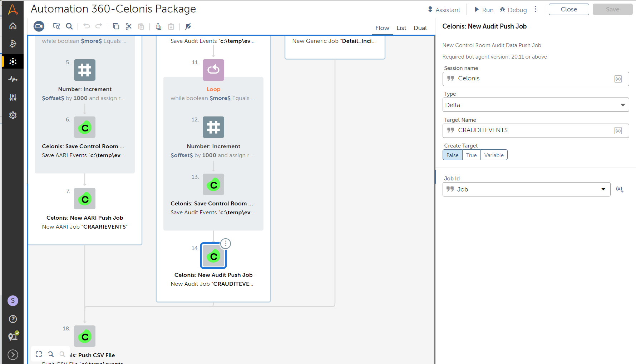Screen dimensions: 636x364
Task: Switch to the List view tab
Action: point(401,28)
